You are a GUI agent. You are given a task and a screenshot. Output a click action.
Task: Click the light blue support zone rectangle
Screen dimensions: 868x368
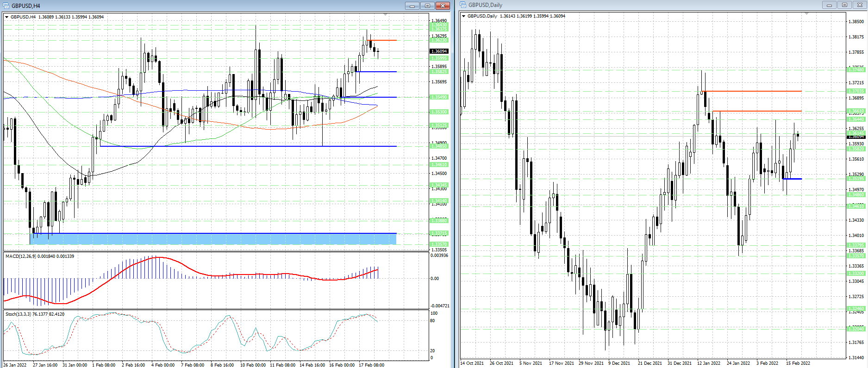[x=213, y=239]
